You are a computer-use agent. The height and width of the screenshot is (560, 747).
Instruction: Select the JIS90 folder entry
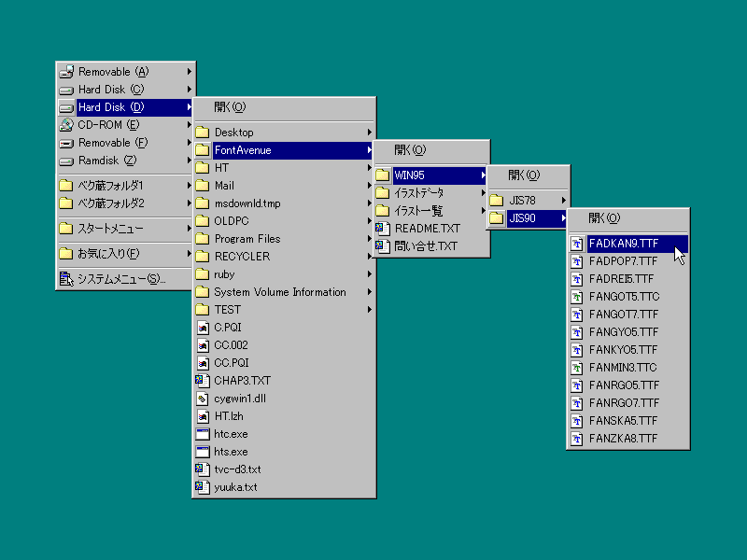529,218
